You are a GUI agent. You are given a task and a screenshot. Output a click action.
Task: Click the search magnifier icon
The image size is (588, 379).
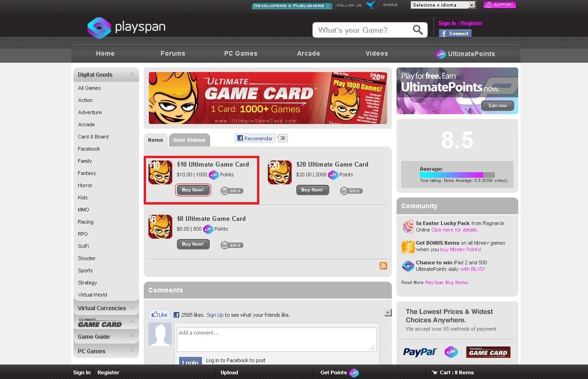pos(418,30)
